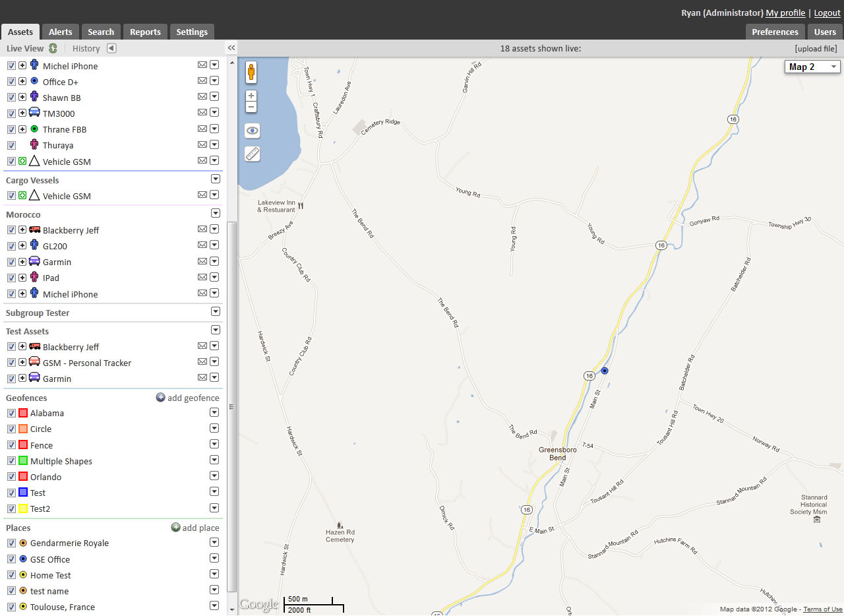The height and width of the screenshot is (616, 844).
Task: Select the ruler measurement tool
Action: tap(251, 153)
